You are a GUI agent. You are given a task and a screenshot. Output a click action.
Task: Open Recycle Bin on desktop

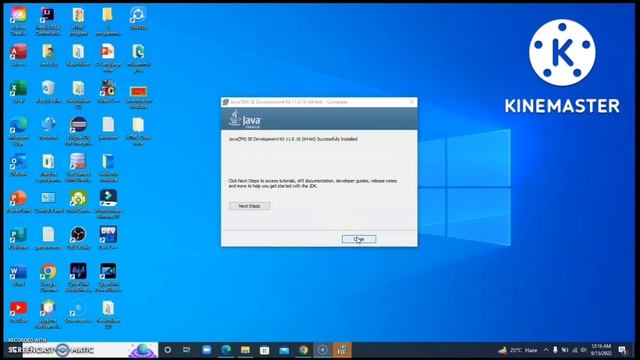[48, 92]
